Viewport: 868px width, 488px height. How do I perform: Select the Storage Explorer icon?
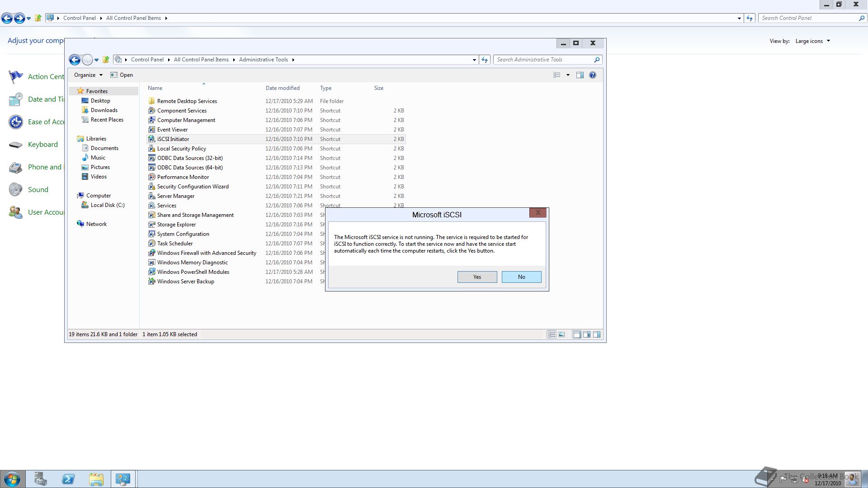(x=152, y=224)
